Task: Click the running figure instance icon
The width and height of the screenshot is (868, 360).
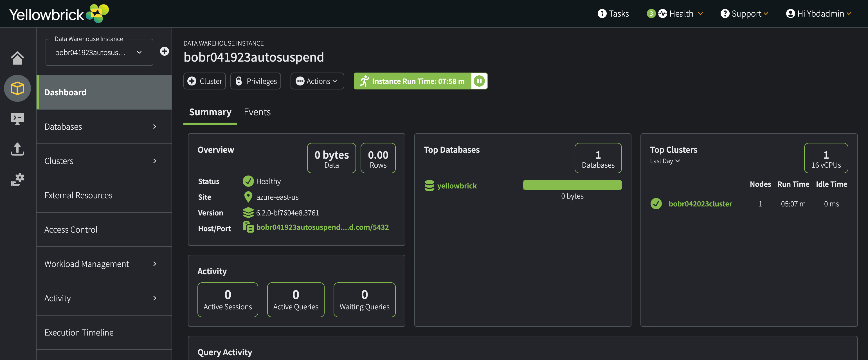Action: click(x=365, y=81)
